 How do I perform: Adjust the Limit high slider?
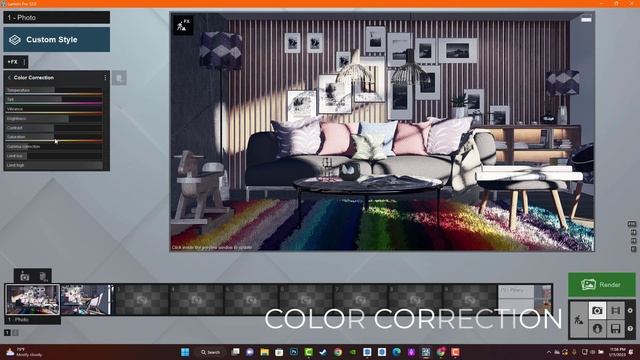pyautogui.click(x=54, y=165)
